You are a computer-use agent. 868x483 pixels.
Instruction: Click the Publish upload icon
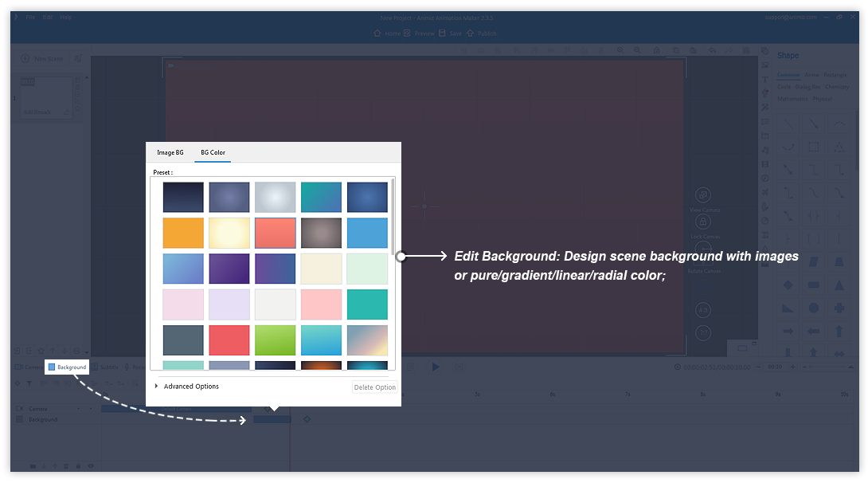click(x=471, y=33)
